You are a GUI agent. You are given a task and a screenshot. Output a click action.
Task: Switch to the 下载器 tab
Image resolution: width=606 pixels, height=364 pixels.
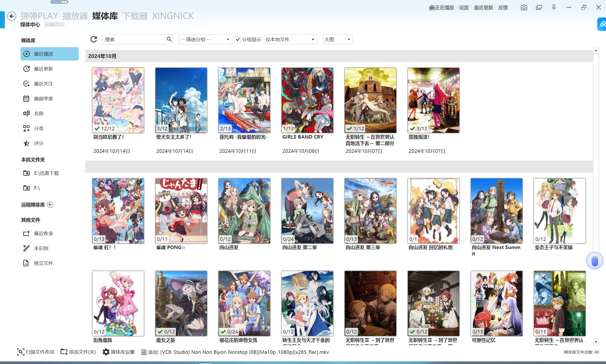pos(135,16)
